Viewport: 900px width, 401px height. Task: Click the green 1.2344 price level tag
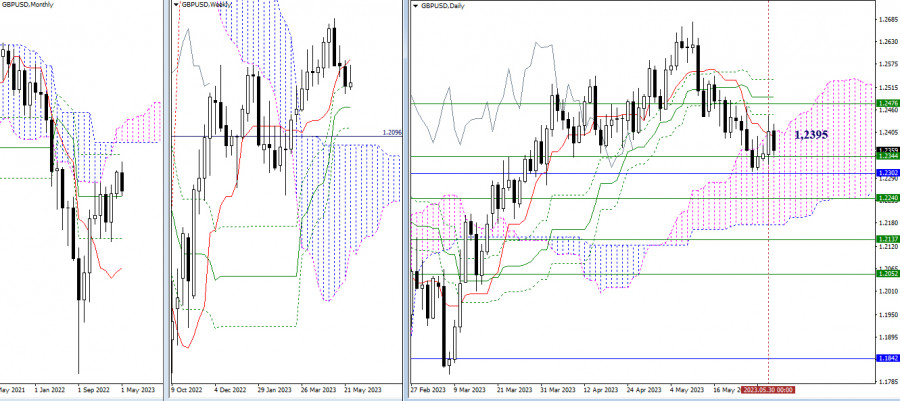tap(887, 157)
